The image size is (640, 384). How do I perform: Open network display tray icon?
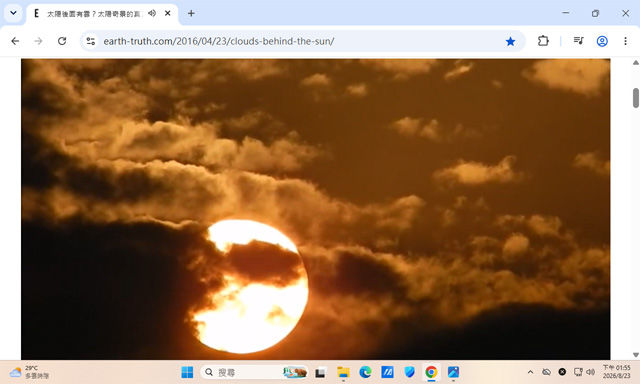(x=578, y=372)
